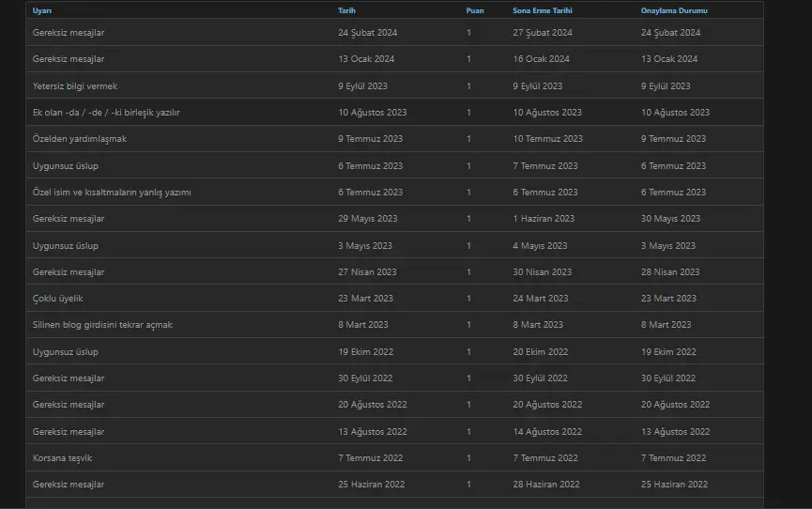Sort by the Tarih column header
Image resolution: width=812 pixels, height=509 pixels.
tap(346, 10)
